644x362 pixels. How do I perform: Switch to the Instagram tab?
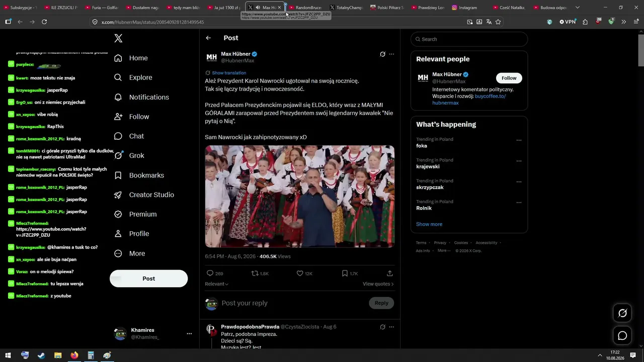[x=467, y=8]
